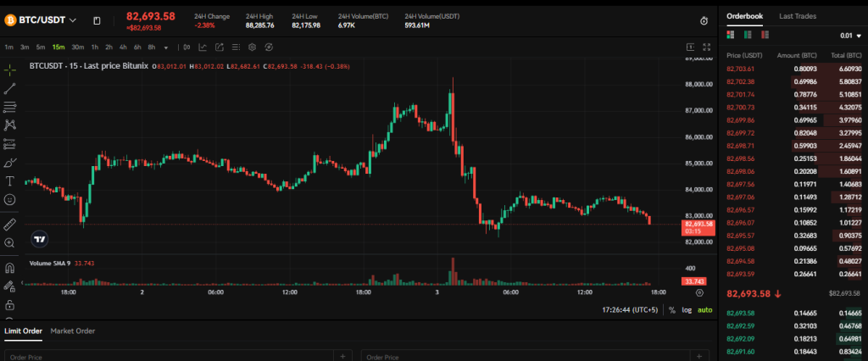This screenshot has width=868, height=361.
Task: Select the 1h timeframe
Action: tap(95, 47)
